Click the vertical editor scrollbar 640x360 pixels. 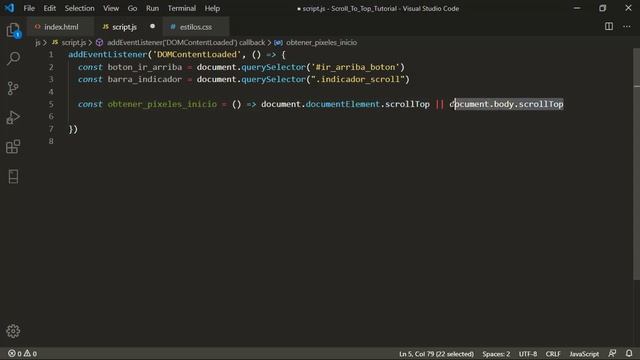click(x=636, y=163)
